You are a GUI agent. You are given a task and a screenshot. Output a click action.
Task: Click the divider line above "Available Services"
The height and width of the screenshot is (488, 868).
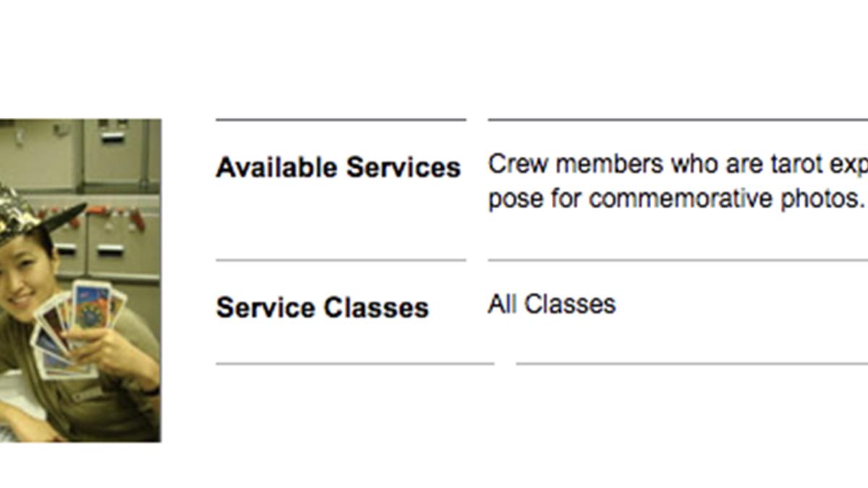pos(340,119)
